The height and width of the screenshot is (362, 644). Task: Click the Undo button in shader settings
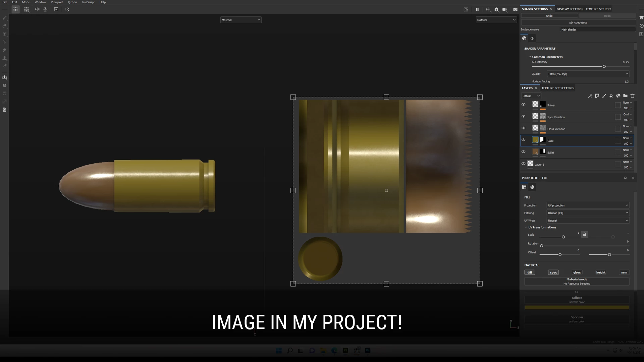tap(549, 16)
